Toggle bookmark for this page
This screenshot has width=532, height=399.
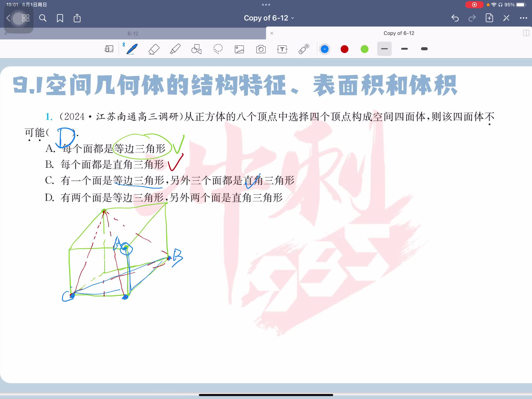point(60,18)
